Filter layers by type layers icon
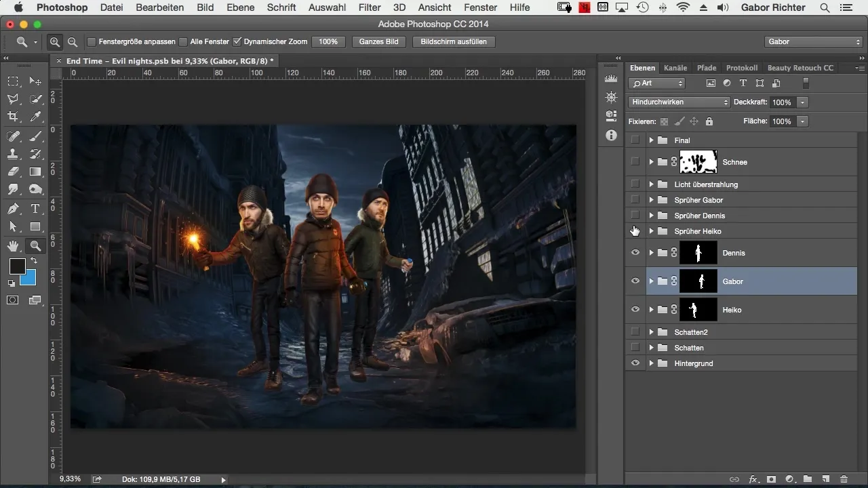868x488 pixels. click(x=743, y=83)
